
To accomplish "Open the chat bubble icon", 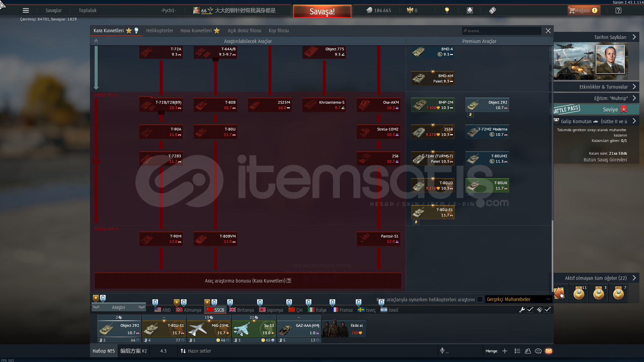I will pyautogui.click(x=538, y=351).
